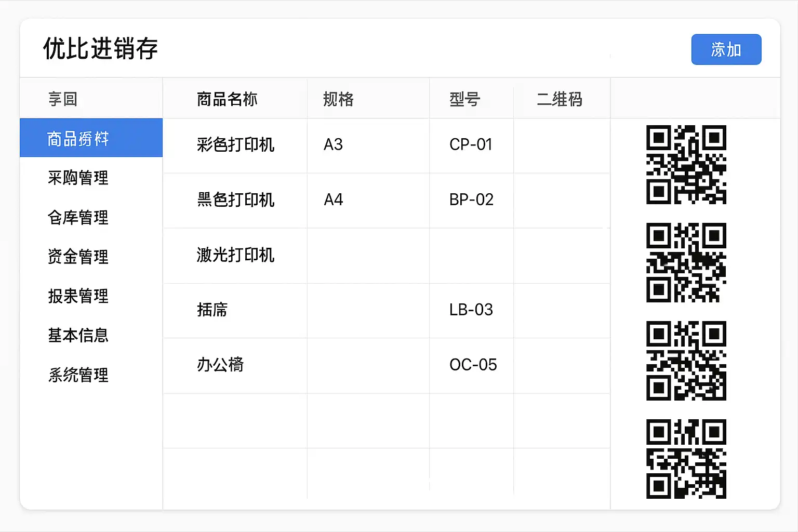Open the third QR code thumbnail
Viewport: 798px width, 532px height.
tap(686, 361)
